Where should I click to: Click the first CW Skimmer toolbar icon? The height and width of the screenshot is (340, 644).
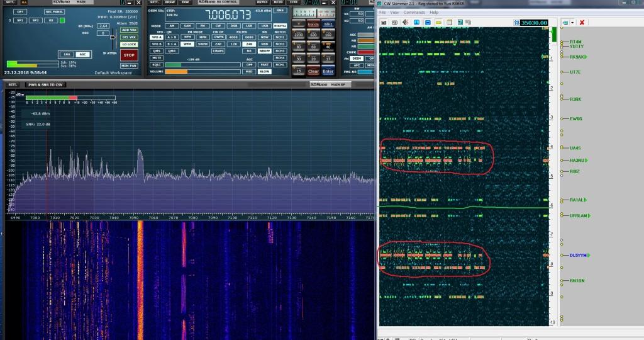384,23
